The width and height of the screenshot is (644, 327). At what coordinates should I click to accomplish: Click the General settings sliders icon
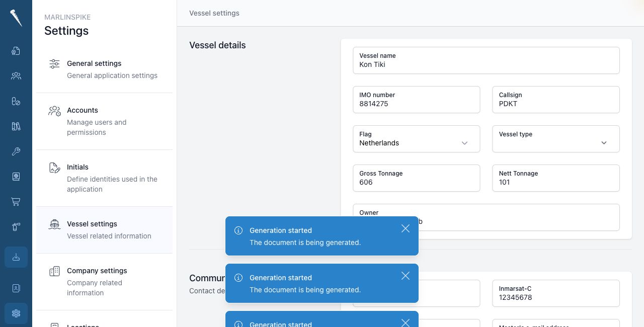pos(54,64)
